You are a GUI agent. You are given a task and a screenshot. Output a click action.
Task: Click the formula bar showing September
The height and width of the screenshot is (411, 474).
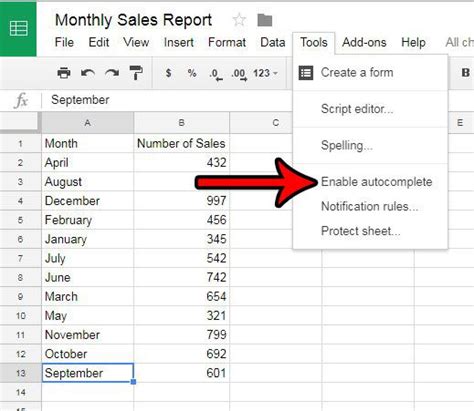coord(167,100)
